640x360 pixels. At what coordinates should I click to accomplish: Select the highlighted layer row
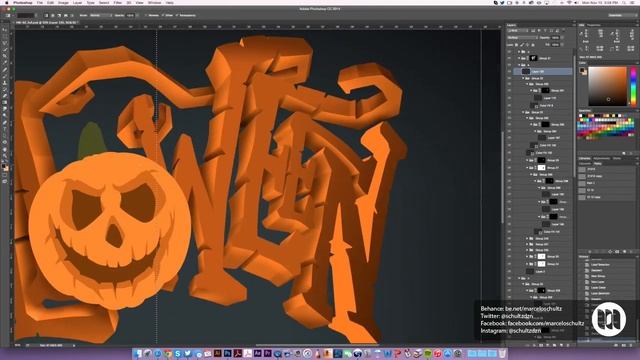[x=543, y=71]
